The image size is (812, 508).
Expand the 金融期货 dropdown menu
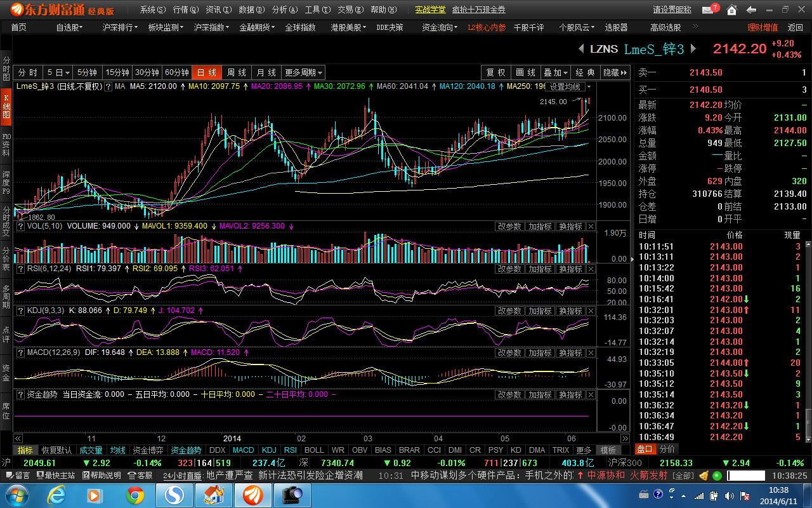[x=257, y=27]
